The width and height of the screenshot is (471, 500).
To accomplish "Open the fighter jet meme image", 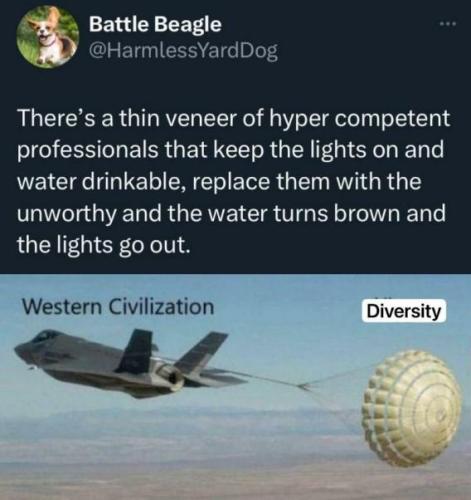I will [235, 387].
